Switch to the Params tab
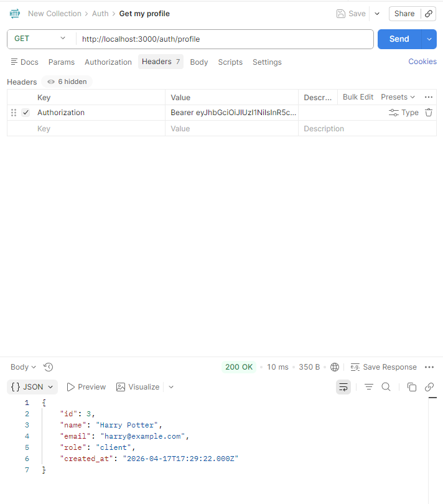Viewport: 443px width, 504px height. tap(62, 62)
